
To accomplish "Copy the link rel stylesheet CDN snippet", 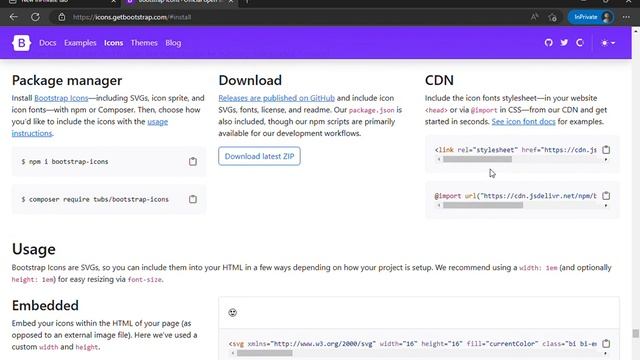I will click(606, 150).
